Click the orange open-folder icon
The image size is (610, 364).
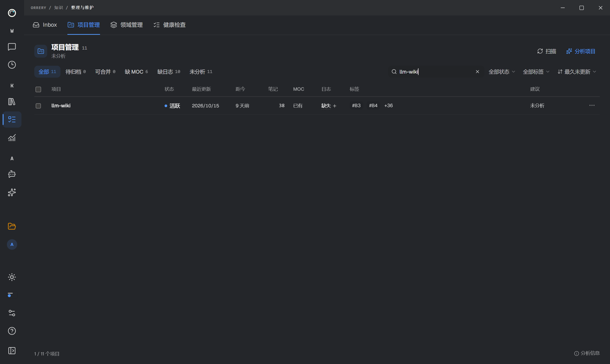[12, 226]
